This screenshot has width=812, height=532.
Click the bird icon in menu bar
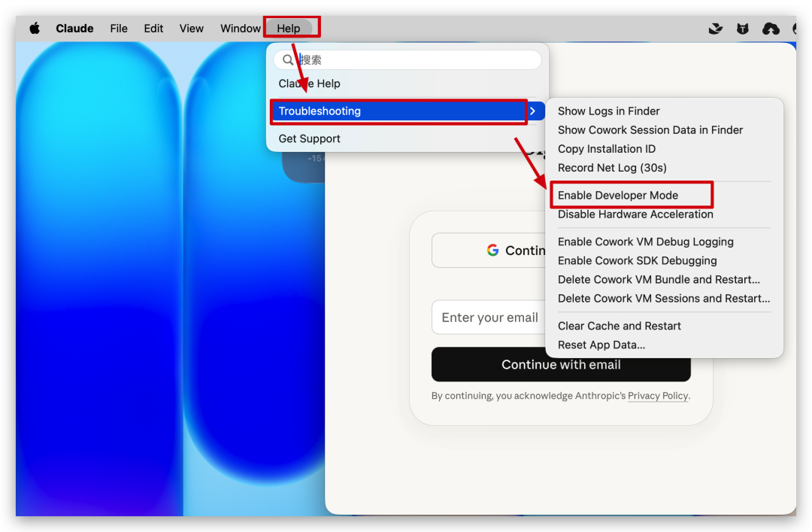pos(716,29)
